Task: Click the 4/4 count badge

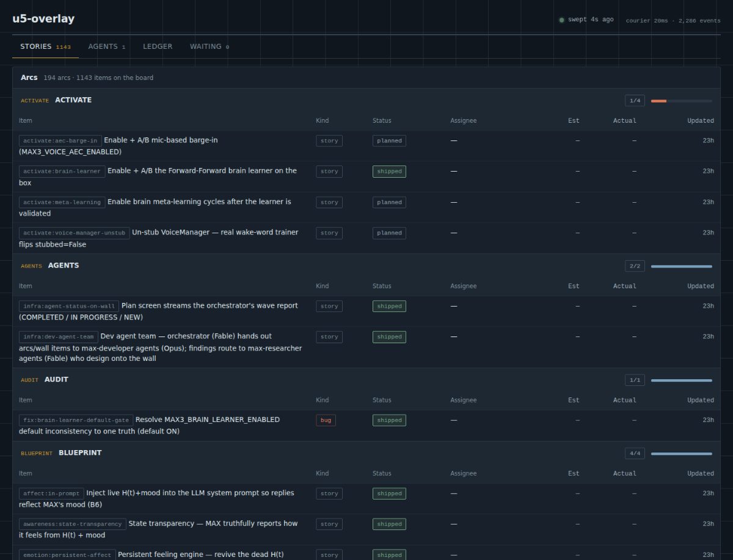Action: coord(635,454)
